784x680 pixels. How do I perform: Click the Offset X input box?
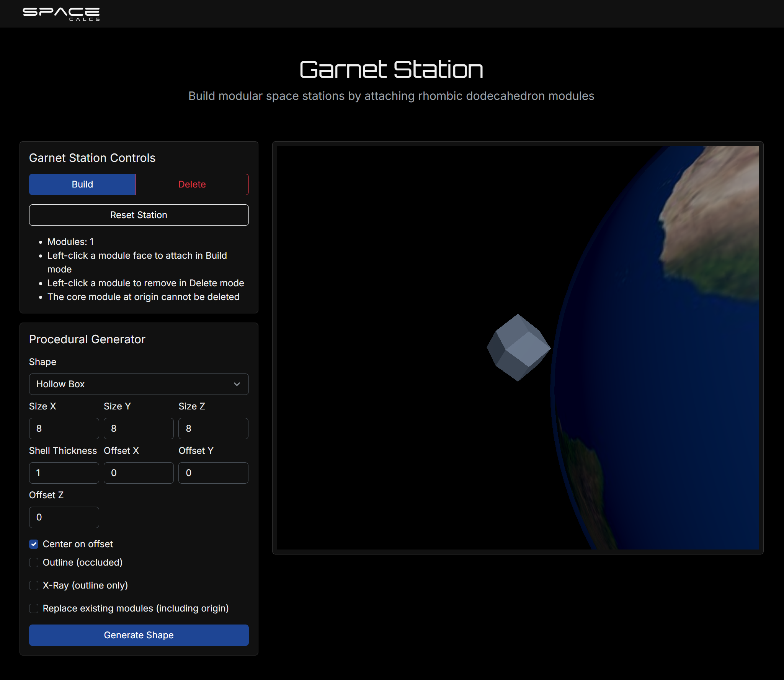point(139,473)
